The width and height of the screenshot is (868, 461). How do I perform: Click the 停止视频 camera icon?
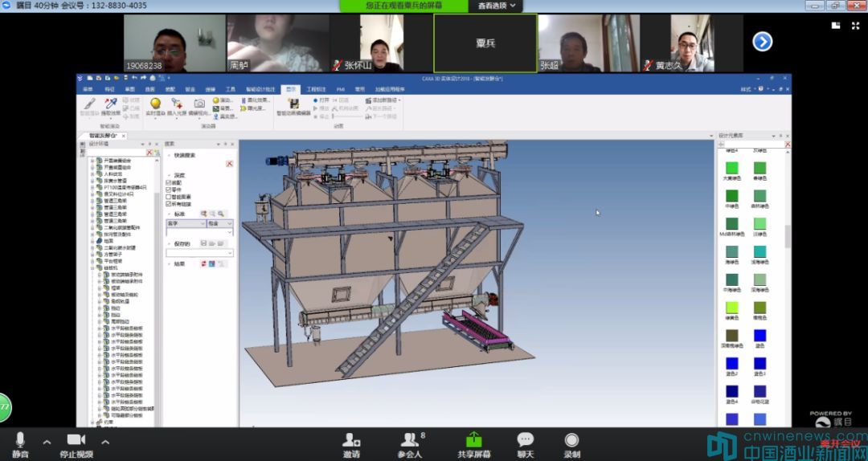coord(76,439)
